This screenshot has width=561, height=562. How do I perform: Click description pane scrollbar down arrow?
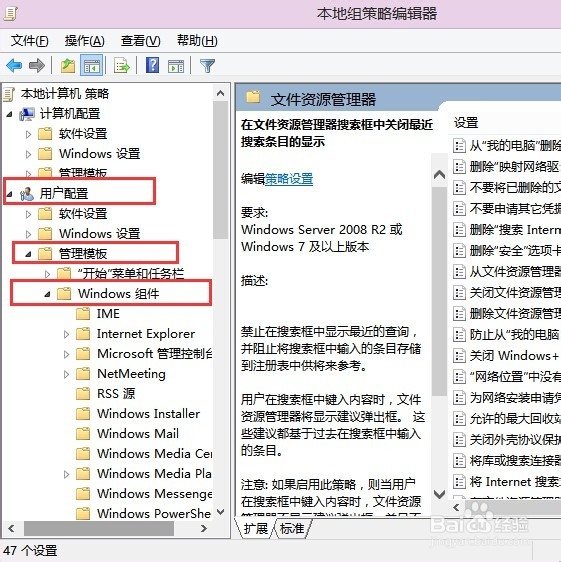439,495
